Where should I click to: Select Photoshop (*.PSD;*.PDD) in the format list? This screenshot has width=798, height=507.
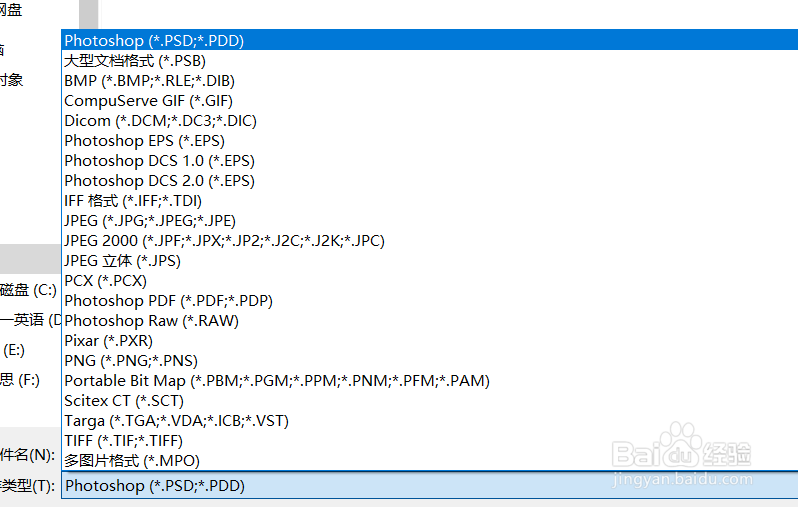pyautogui.click(x=430, y=40)
